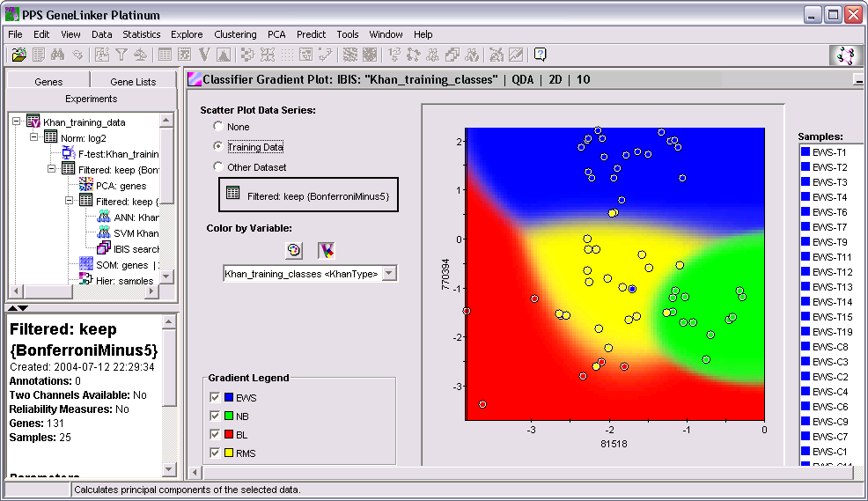Toggle the EWS gradient legend checkbox
Viewport: 868px width, 501px height.
coord(215,397)
